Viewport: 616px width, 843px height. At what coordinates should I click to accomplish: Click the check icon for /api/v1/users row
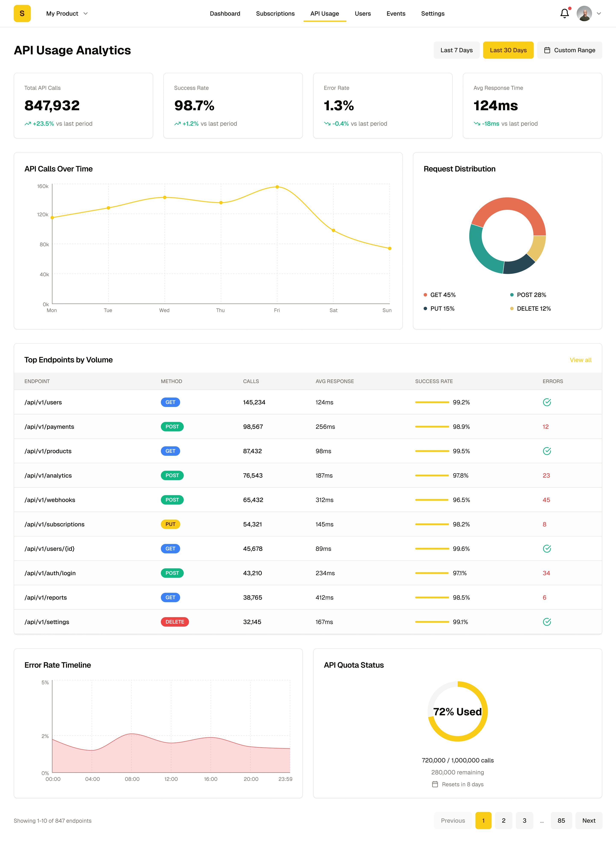click(x=547, y=402)
